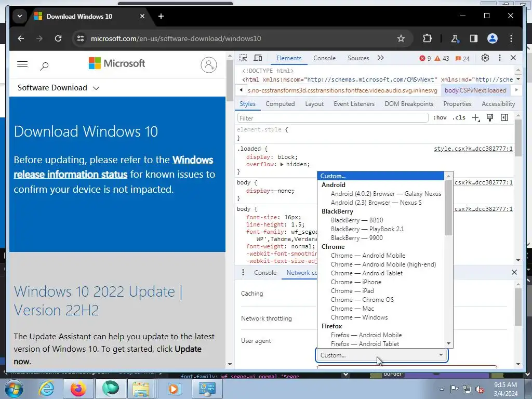532x399 pixels.
Task: Click the red errors count badge
Action: 425,58
